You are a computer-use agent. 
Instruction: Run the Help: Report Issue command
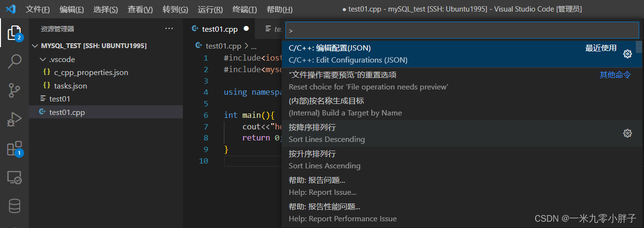462,186
